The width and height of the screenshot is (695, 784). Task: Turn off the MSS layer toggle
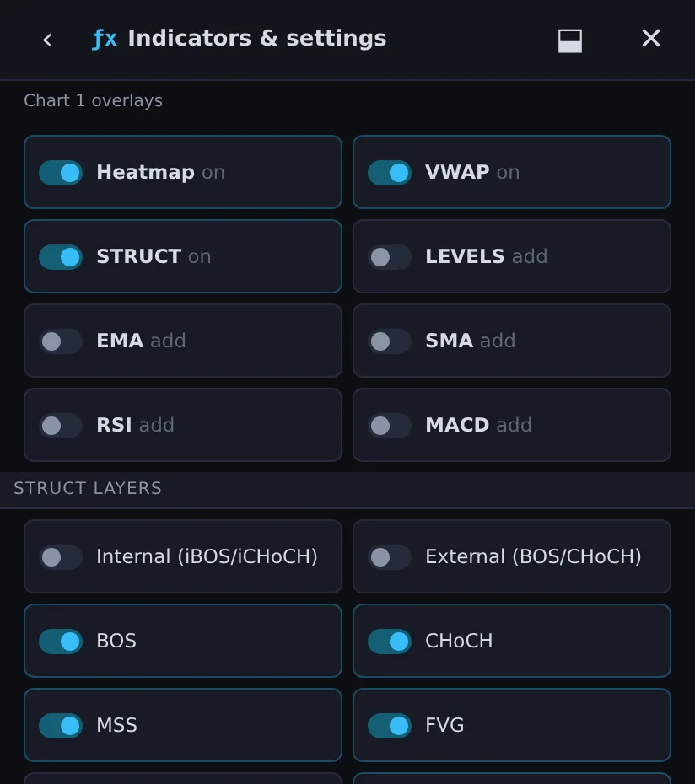[61, 725]
